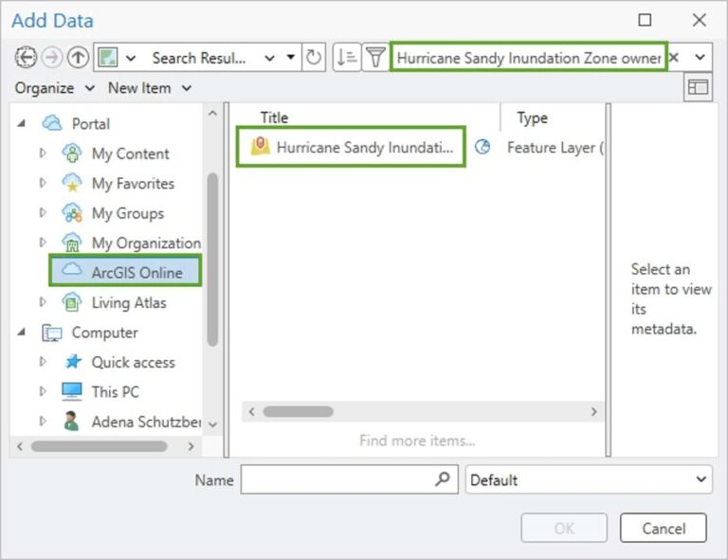Expand the This PC node
This screenshot has height=560, width=728.
pos(43,391)
